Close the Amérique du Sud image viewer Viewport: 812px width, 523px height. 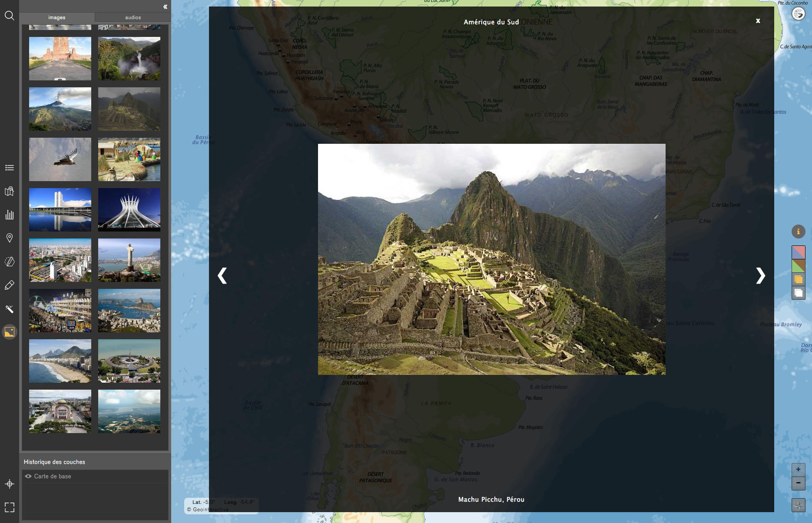tap(758, 21)
